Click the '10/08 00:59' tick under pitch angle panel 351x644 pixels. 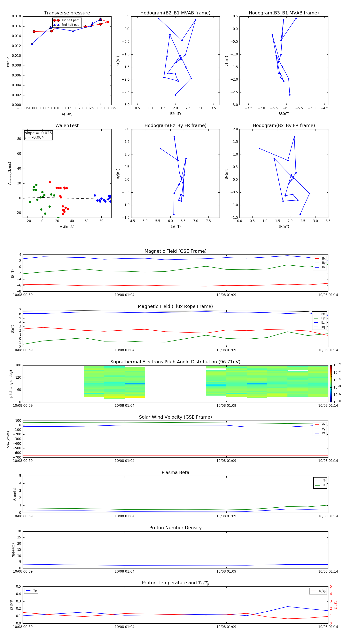point(23,406)
